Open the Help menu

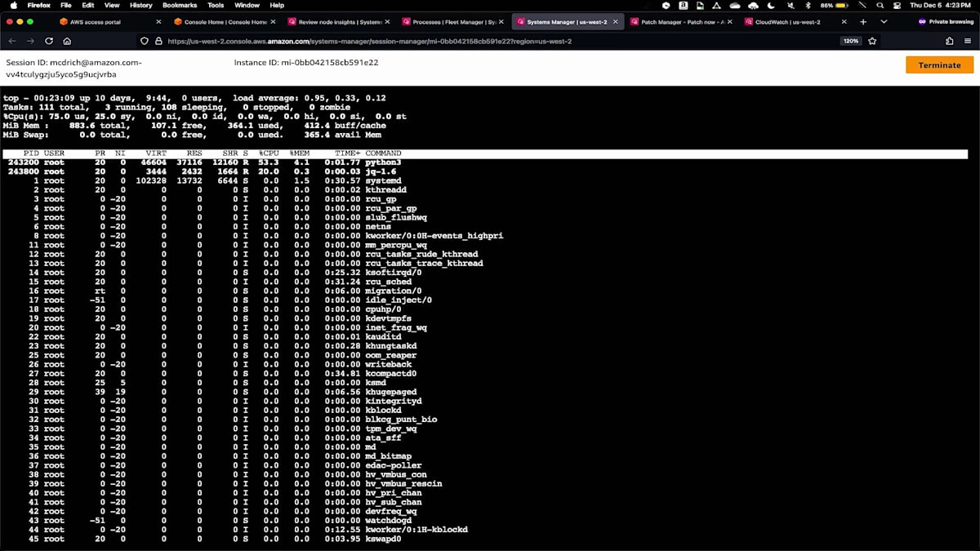click(277, 5)
